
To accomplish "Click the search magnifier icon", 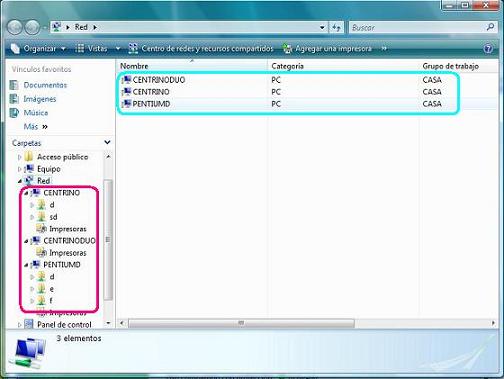I will tap(490, 27).
